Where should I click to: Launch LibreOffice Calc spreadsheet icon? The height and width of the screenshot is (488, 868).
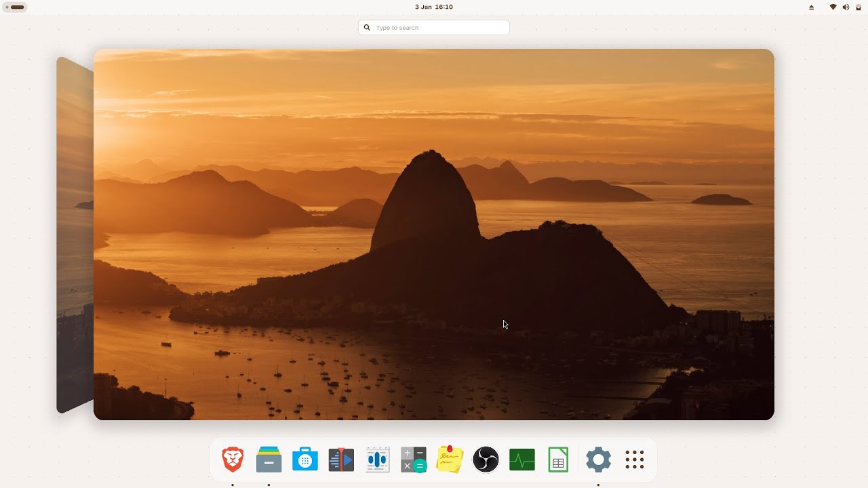pos(558,460)
